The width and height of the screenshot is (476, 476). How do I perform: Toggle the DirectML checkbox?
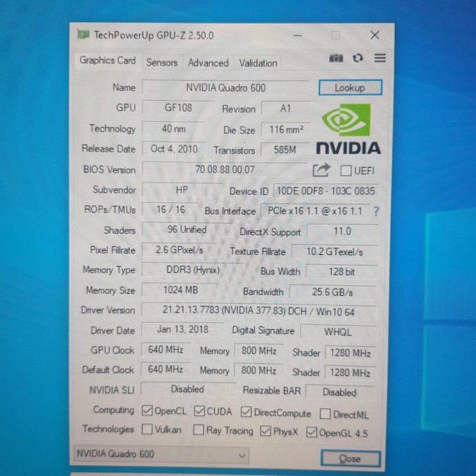[x=325, y=413]
